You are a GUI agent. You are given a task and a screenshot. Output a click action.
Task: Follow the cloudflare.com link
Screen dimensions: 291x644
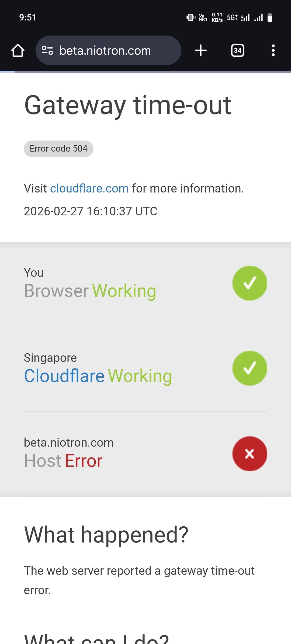tap(89, 188)
